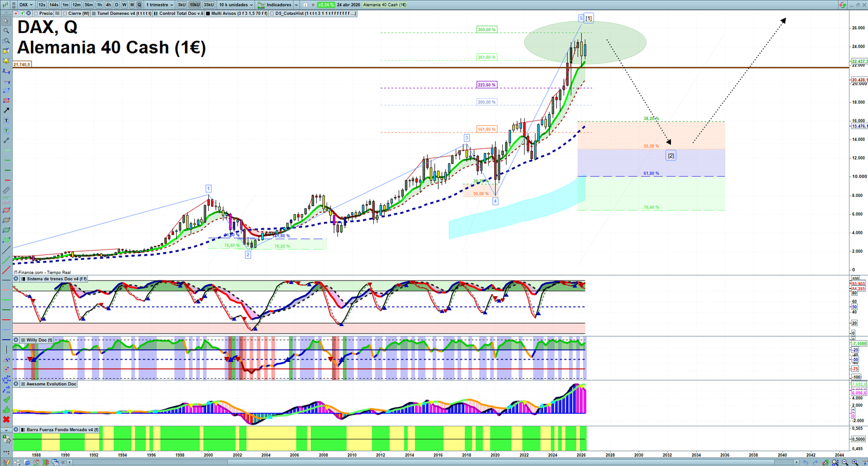Click the red X delete drawings icon
Screen dimensions: 868x466
(x=6, y=419)
